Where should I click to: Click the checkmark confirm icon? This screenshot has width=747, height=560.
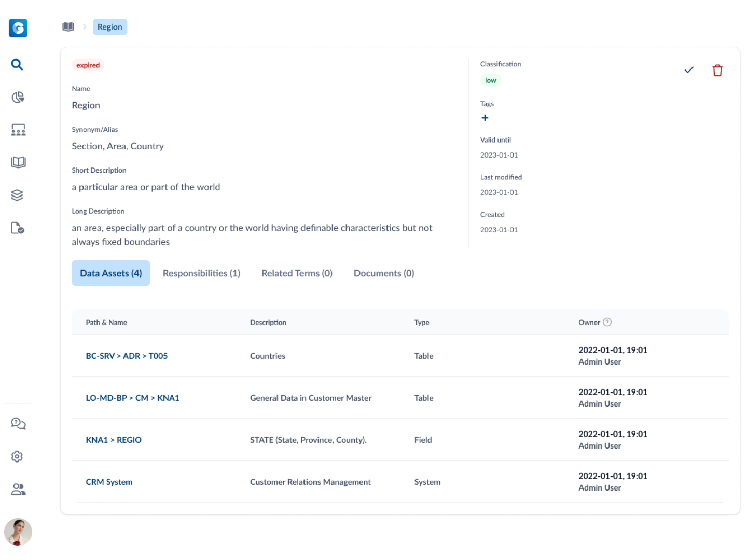689,70
